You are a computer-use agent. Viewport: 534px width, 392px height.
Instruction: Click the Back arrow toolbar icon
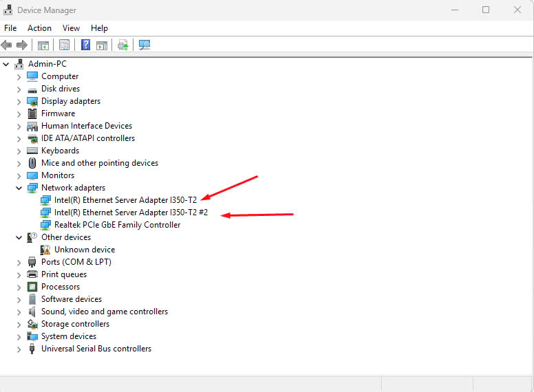(x=6, y=45)
